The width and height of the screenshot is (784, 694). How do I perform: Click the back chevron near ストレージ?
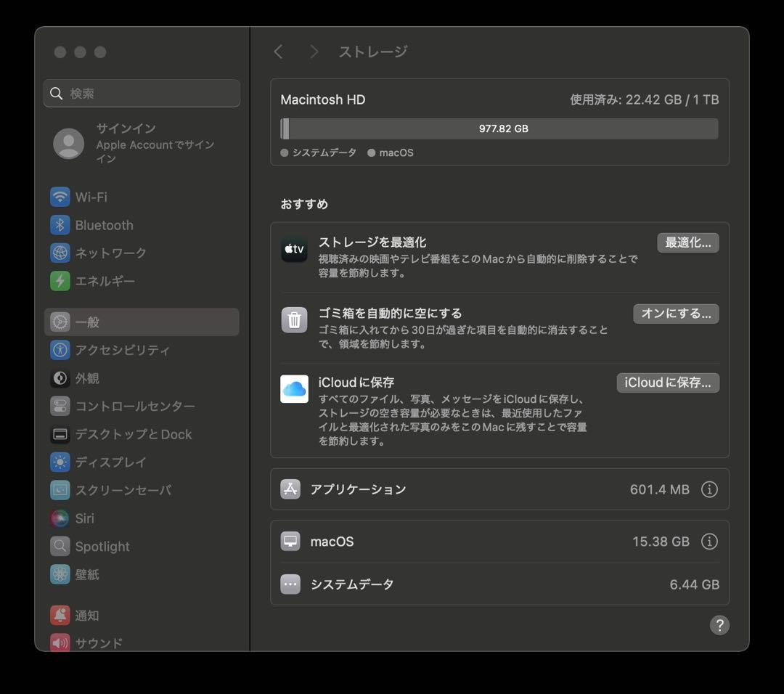(278, 52)
